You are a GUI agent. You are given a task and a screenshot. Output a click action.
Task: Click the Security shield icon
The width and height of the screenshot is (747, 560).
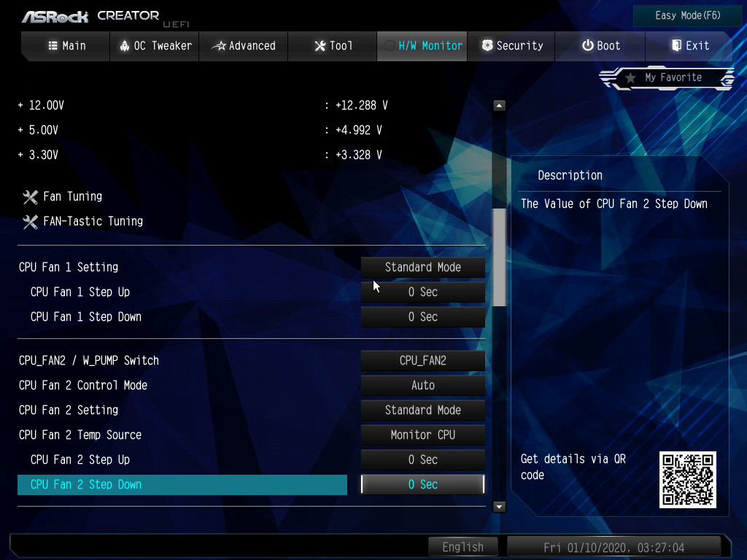pos(487,46)
